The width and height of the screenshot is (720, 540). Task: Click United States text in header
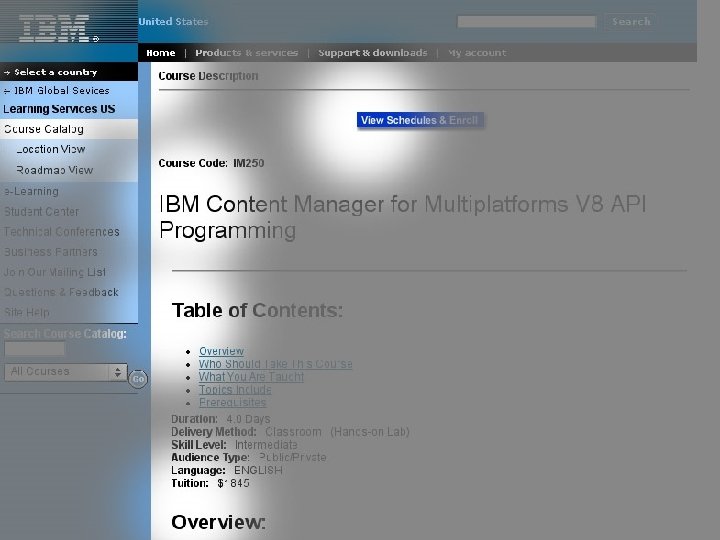coord(173,22)
